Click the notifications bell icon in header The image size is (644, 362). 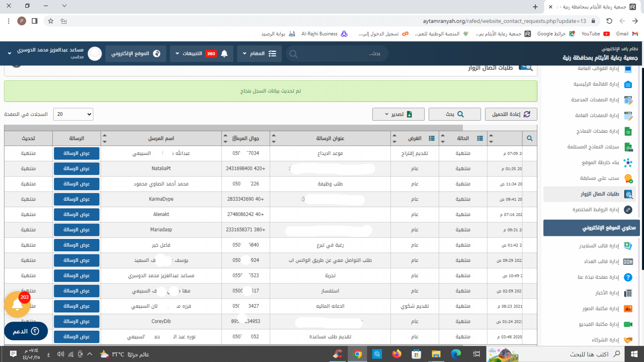click(224, 54)
